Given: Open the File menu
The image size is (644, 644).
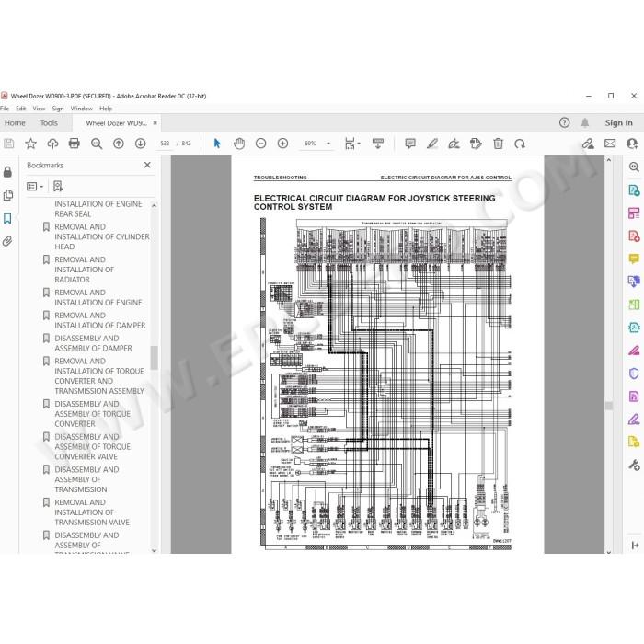Looking at the screenshot, I should tap(5, 109).
